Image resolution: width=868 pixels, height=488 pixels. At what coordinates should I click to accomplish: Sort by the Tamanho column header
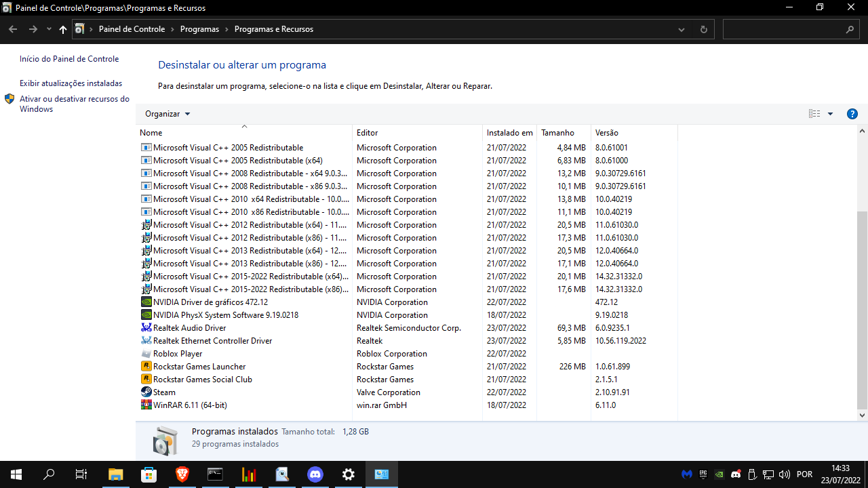[564, 132]
